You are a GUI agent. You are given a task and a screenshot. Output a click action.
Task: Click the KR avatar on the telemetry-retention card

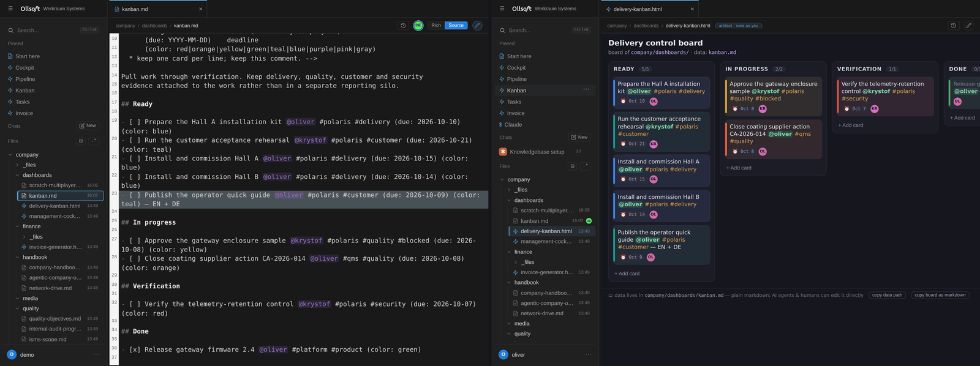[x=875, y=109]
